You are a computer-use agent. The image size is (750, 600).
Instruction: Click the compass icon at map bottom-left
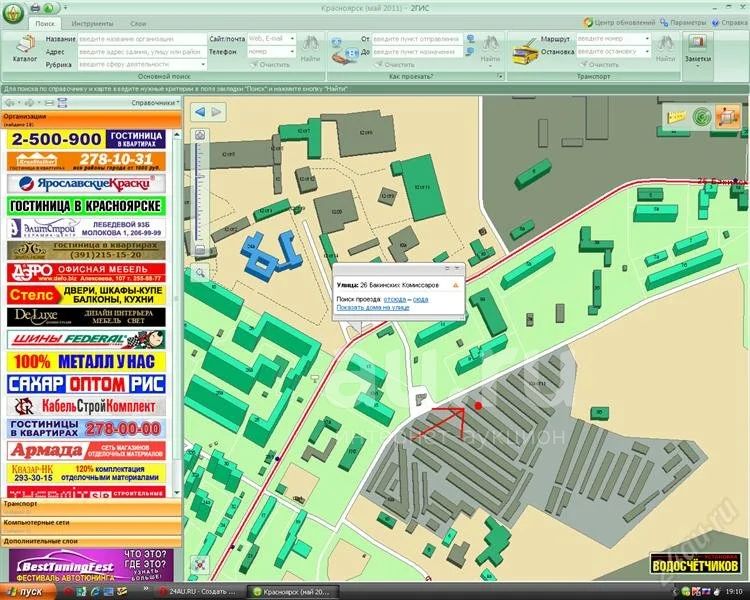click(200, 565)
